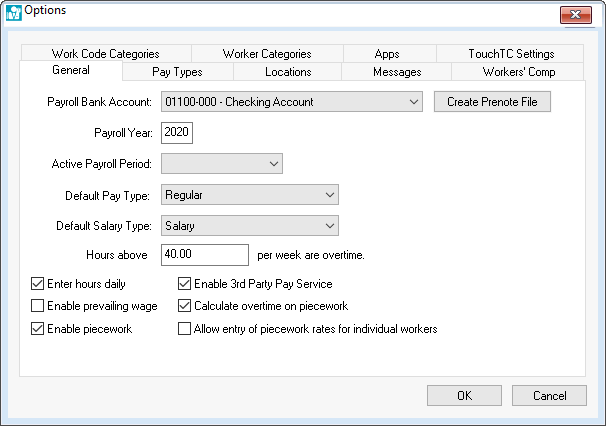Click the Options window app icon
606x426 pixels.
click(x=12, y=12)
